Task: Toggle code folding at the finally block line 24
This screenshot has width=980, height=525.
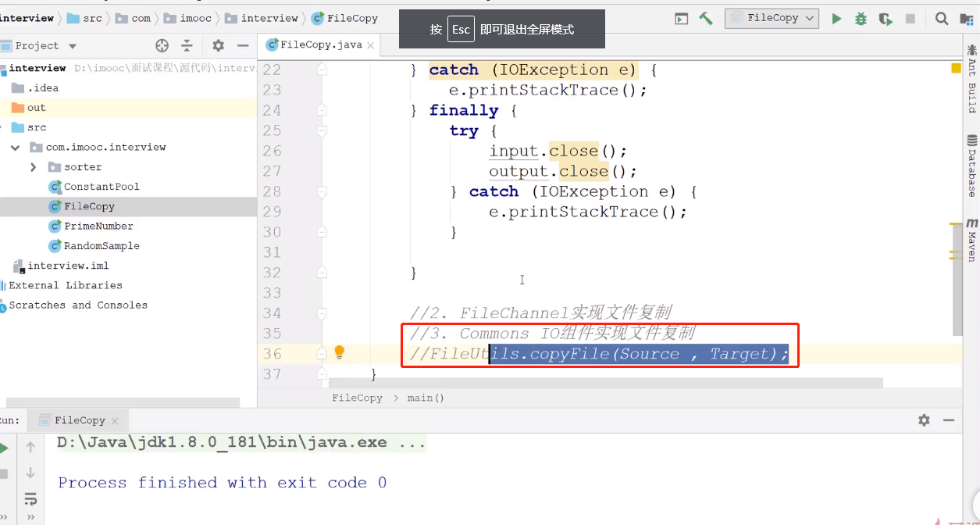Action: (x=321, y=110)
